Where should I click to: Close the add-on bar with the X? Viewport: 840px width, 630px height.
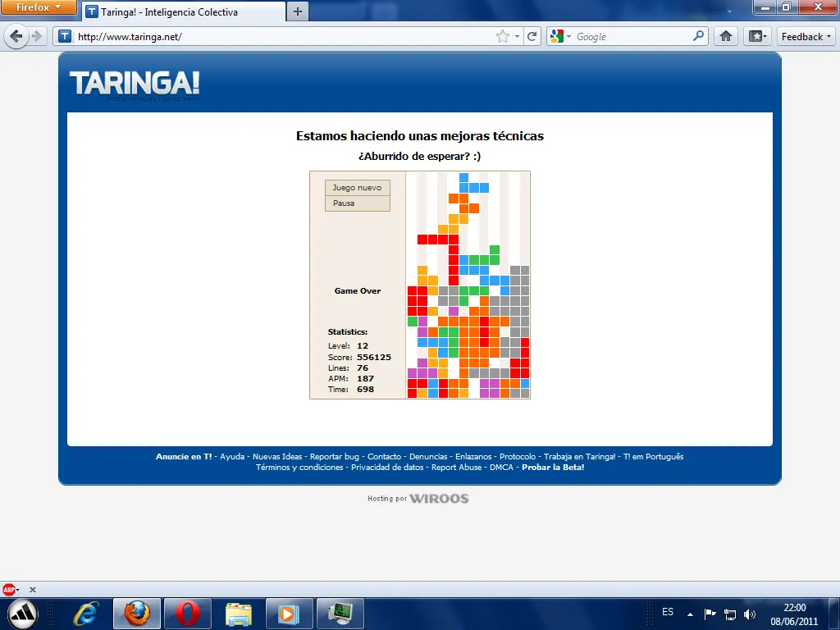click(x=33, y=589)
